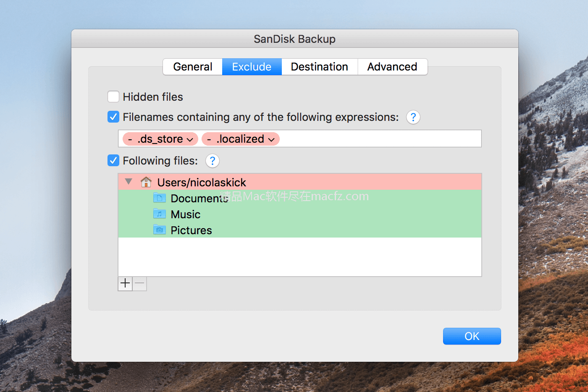Confirm with the OK button
The width and height of the screenshot is (588, 392).
472,336
